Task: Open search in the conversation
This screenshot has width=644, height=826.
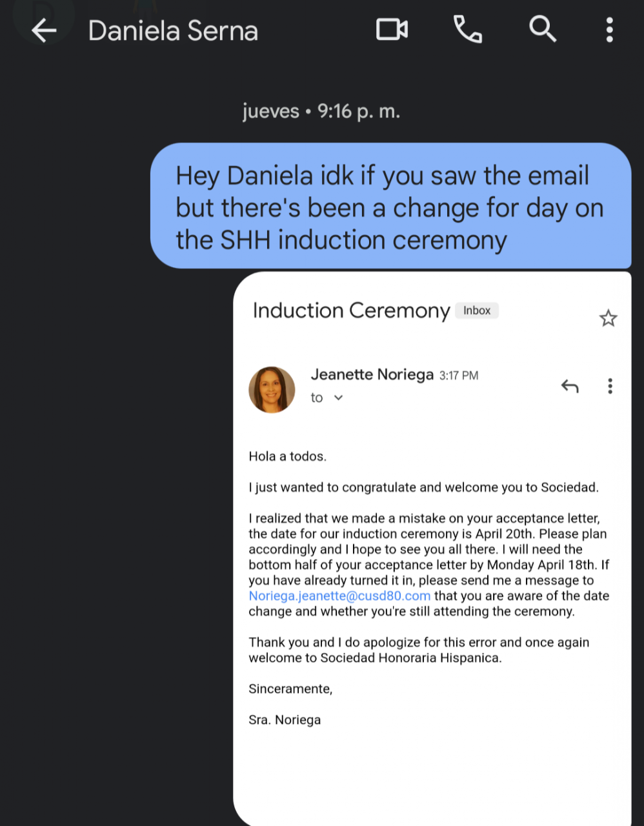Action: (x=542, y=30)
